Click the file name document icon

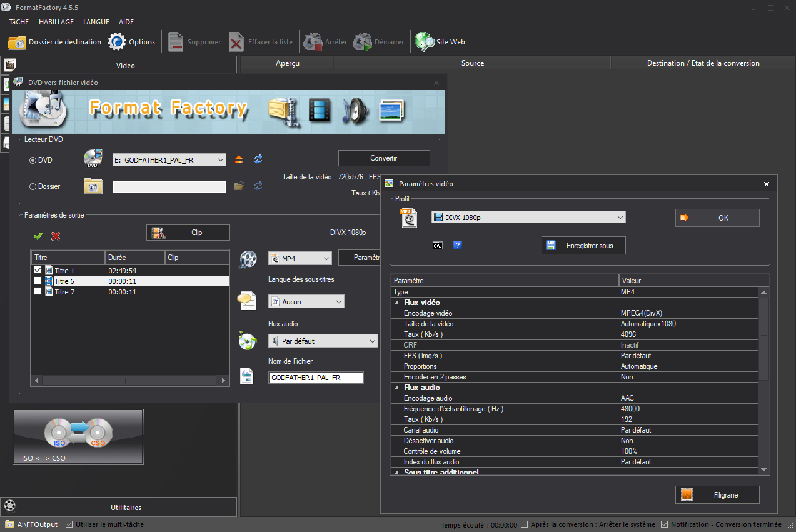(x=247, y=376)
